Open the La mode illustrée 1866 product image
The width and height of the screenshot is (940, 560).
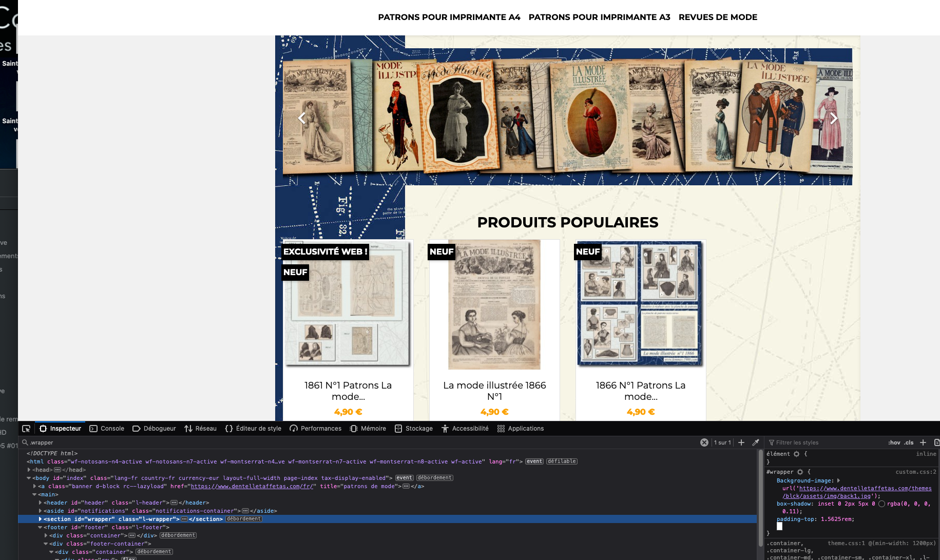coord(494,304)
